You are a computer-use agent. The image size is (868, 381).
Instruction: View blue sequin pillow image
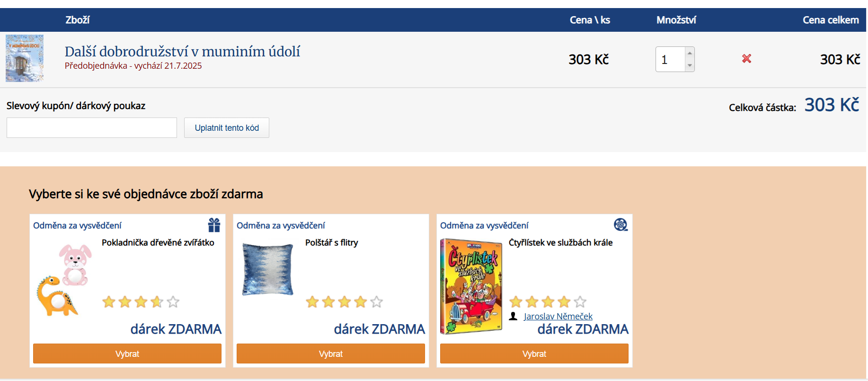[268, 269]
